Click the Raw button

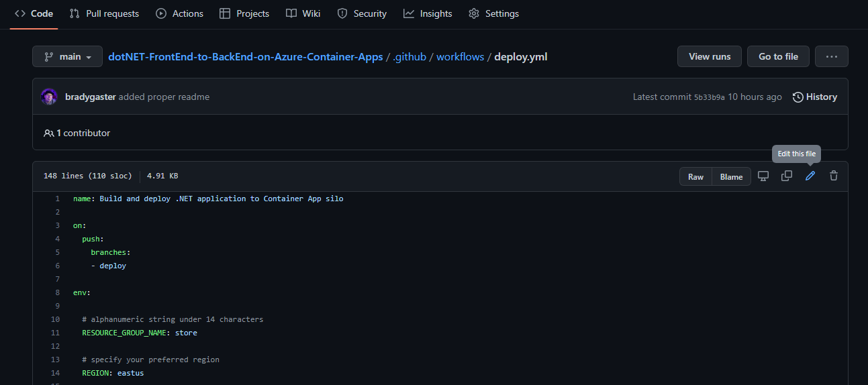695,176
